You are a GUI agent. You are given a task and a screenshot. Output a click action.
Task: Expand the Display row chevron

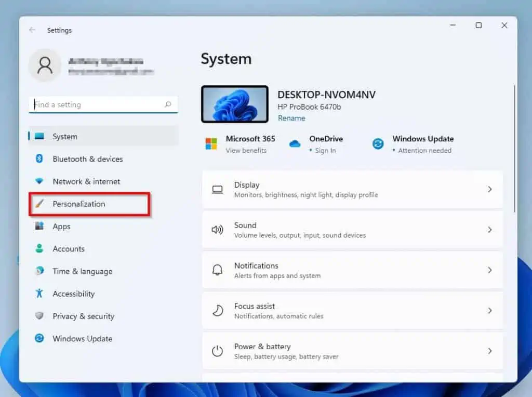[x=490, y=189]
